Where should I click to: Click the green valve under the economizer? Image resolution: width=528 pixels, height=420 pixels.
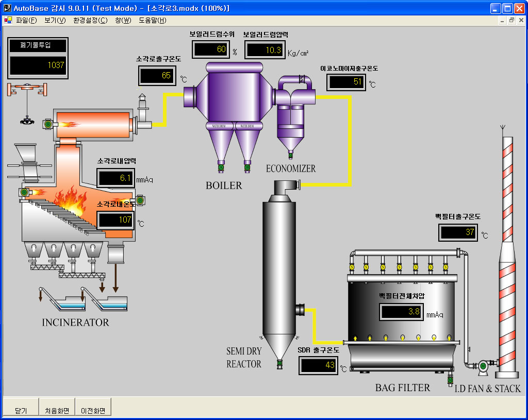[x=290, y=156]
